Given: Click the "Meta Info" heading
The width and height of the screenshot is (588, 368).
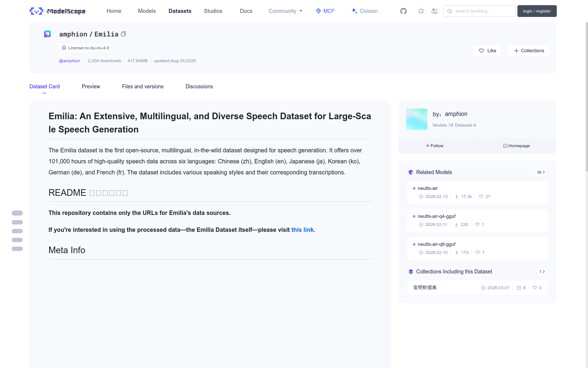Looking at the screenshot, I should click(x=67, y=250).
